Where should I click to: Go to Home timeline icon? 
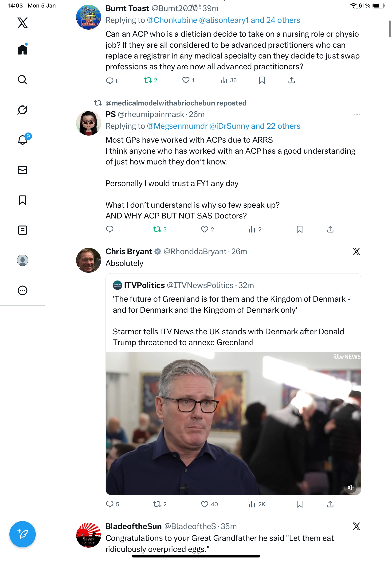[x=22, y=50]
